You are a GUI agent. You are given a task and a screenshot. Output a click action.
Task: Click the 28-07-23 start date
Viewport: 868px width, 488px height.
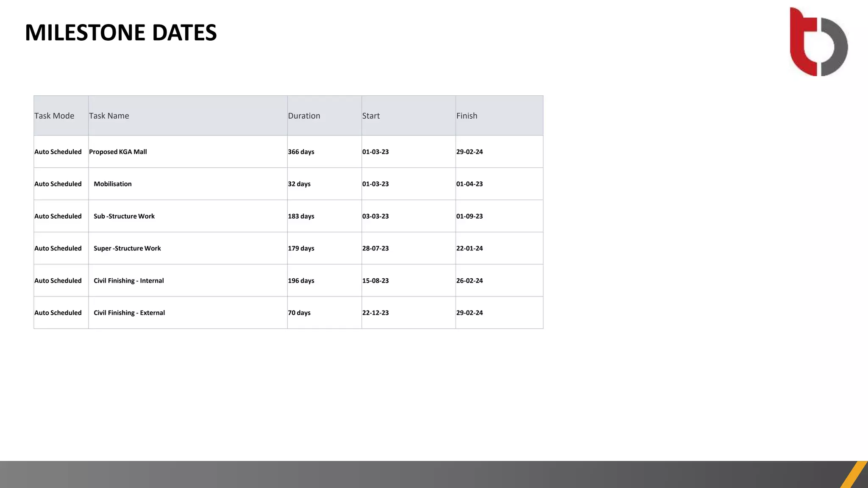point(376,248)
